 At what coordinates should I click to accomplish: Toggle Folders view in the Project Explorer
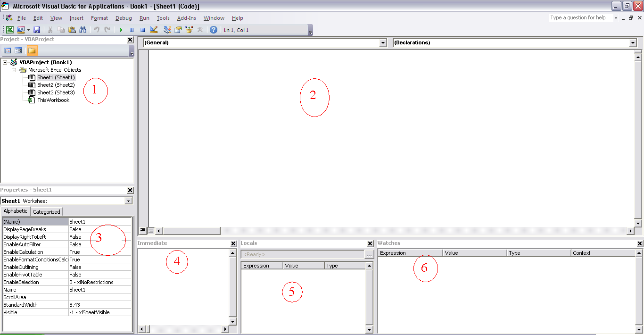pyautogui.click(x=32, y=50)
